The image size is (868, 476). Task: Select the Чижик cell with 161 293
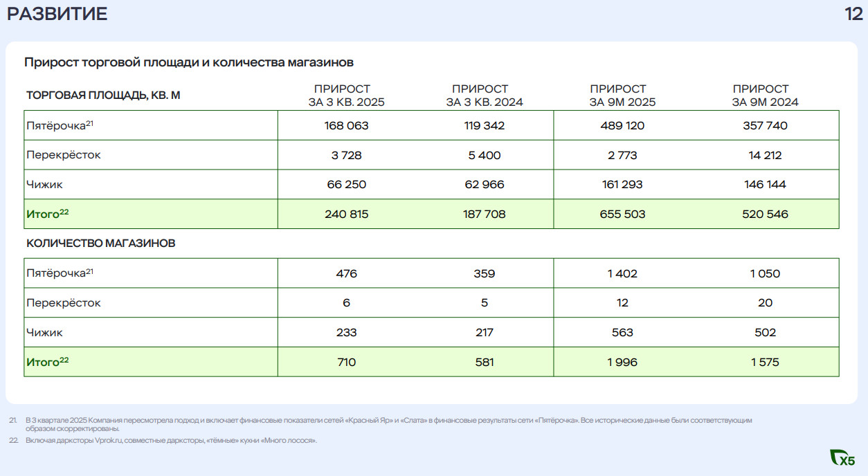622,185
